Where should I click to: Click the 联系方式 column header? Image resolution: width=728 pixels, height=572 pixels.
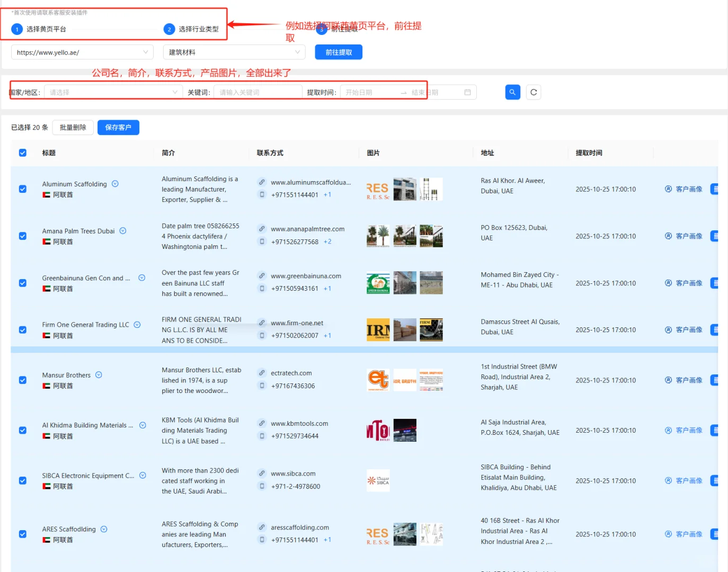(x=270, y=153)
